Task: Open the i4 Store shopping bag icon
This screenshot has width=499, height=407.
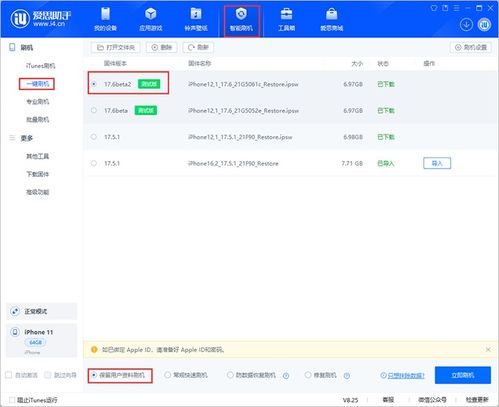Action: tap(332, 14)
